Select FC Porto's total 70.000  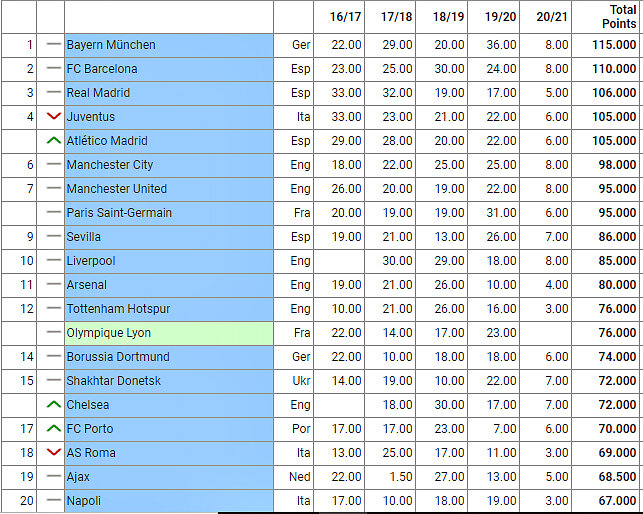click(617, 429)
